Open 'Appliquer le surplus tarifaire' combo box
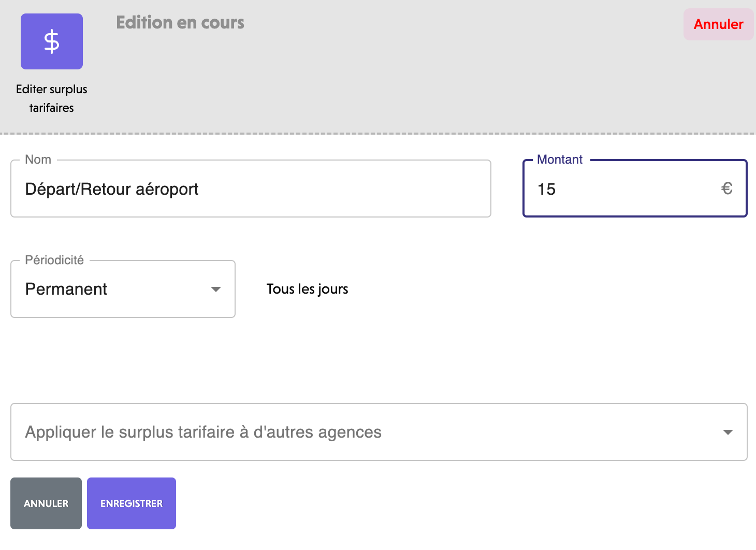This screenshot has height=550, width=756. 362,432
